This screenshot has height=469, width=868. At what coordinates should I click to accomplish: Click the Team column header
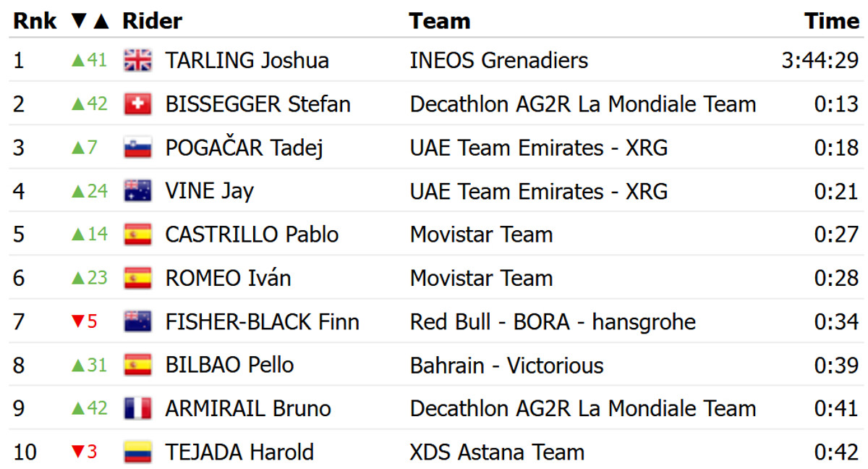point(440,22)
